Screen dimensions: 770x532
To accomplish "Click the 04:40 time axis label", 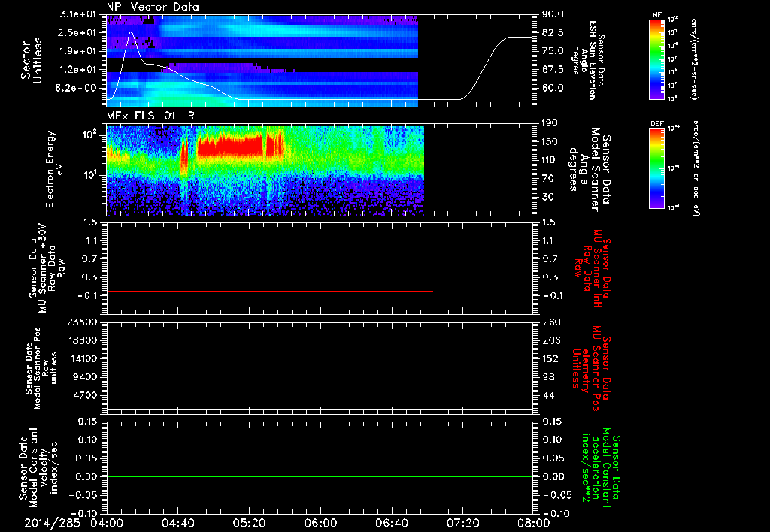I will coord(177,523).
